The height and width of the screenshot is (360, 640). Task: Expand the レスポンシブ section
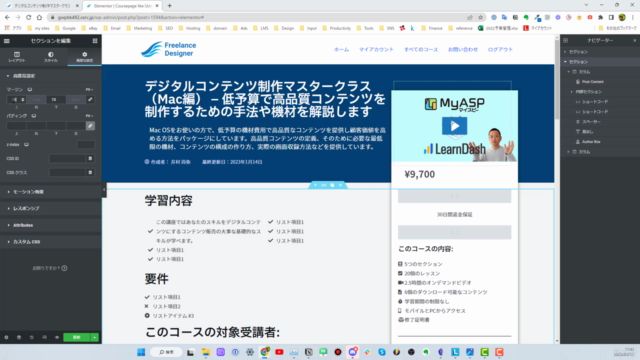coord(51,209)
